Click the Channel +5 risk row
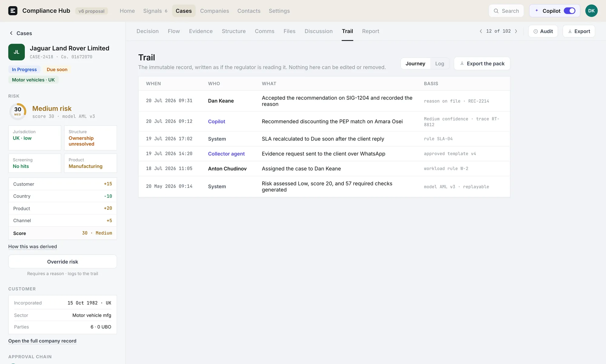 pyautogui.click(x=62, y=221)
